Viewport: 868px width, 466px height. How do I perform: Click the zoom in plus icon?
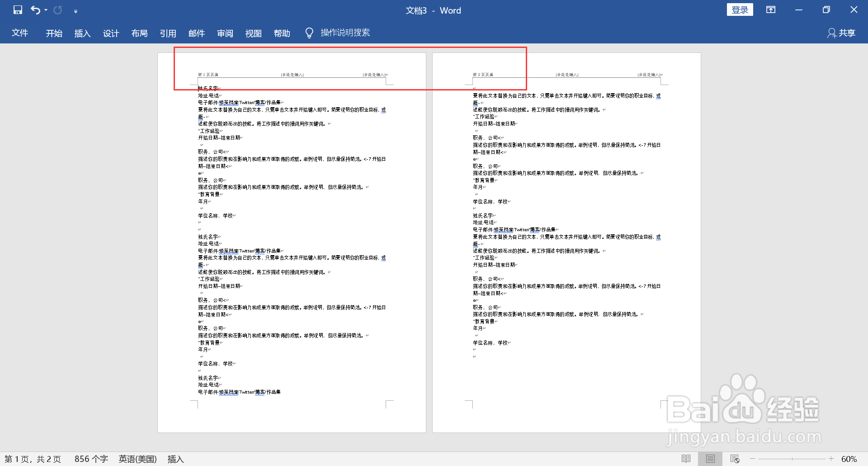(831, 458)
